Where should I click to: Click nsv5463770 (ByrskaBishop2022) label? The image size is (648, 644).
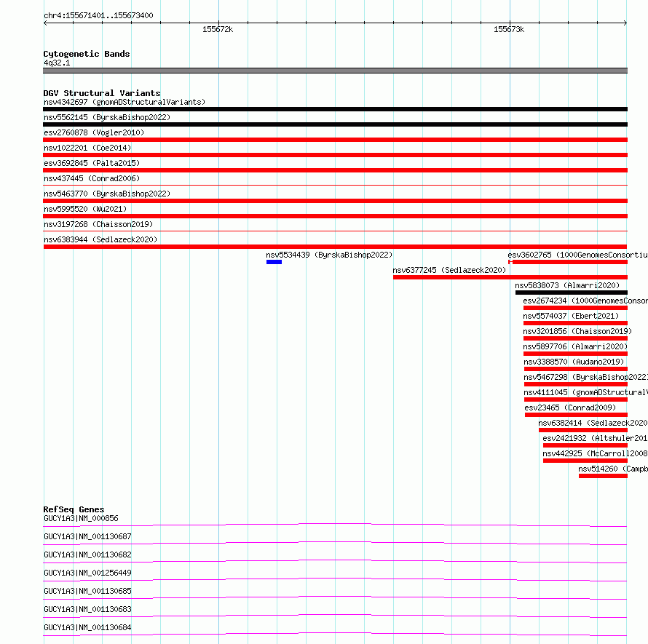[107, 194]
